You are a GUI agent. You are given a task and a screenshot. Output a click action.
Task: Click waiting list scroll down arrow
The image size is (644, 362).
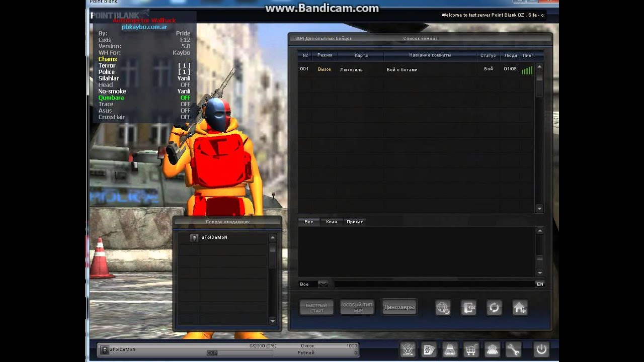[x=272, y=321]
